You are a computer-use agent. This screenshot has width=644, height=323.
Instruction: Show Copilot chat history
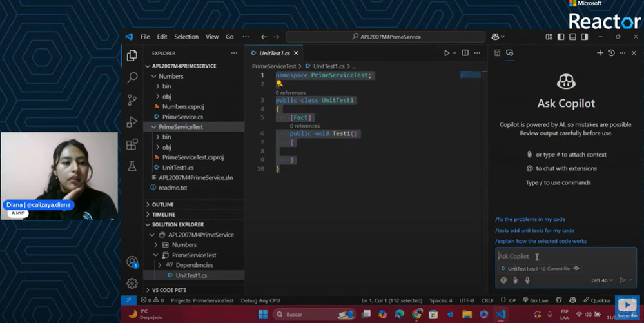(611, 53)
